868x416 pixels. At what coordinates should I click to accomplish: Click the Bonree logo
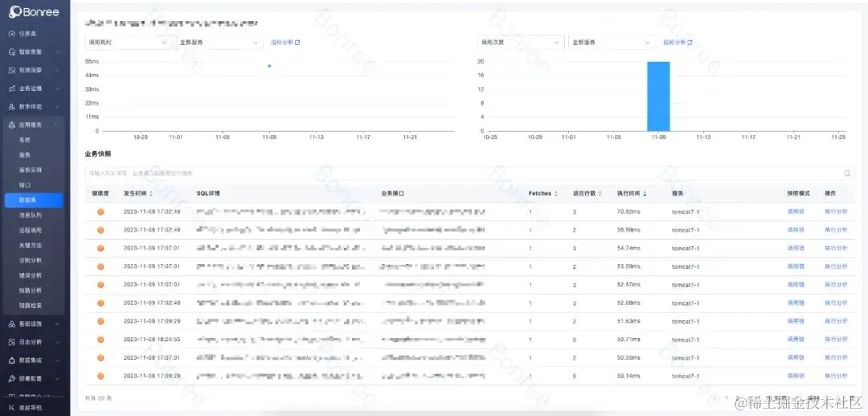34,11
